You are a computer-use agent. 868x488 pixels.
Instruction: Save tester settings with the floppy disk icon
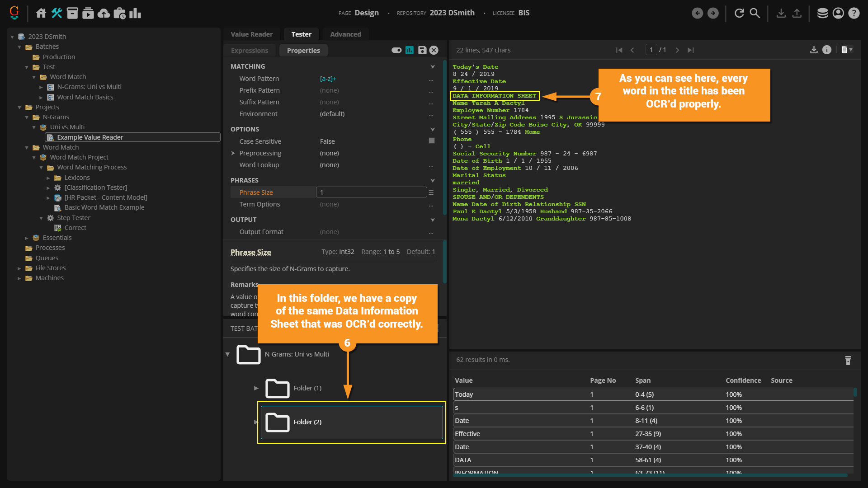[x=422, y=50]
